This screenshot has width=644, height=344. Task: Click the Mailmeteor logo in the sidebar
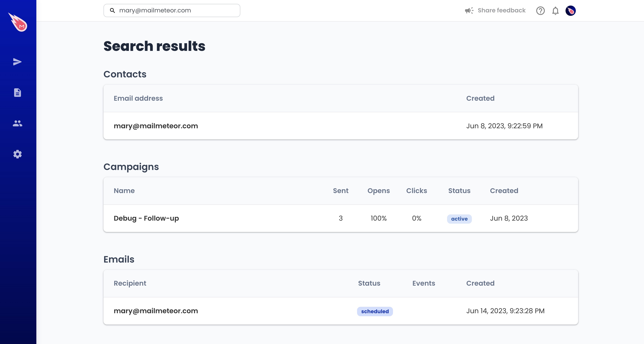[18, 22]
